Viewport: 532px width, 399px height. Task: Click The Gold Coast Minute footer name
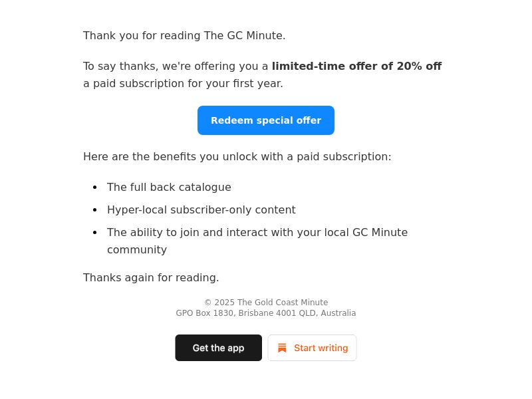coord(283,303)
